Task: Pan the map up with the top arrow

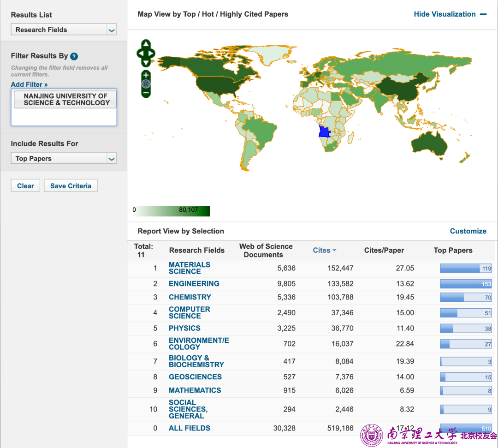Action: pyautogui.click(x=146, y=44)
